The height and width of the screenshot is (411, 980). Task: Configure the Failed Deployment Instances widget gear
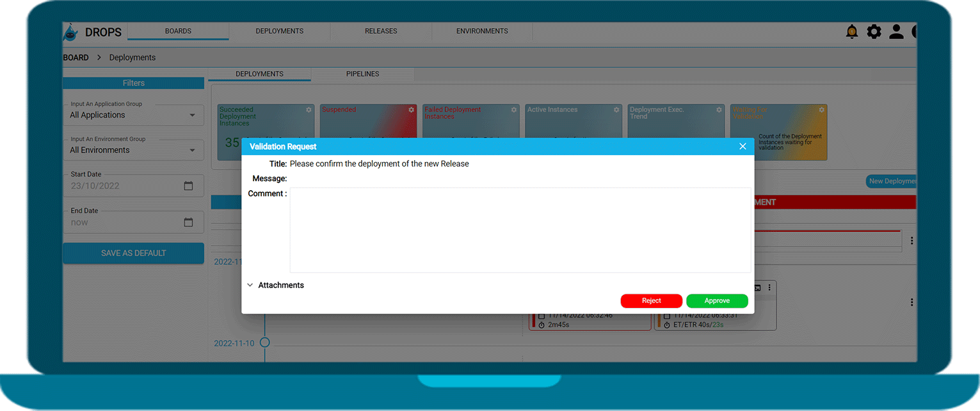tap(513, 110)
